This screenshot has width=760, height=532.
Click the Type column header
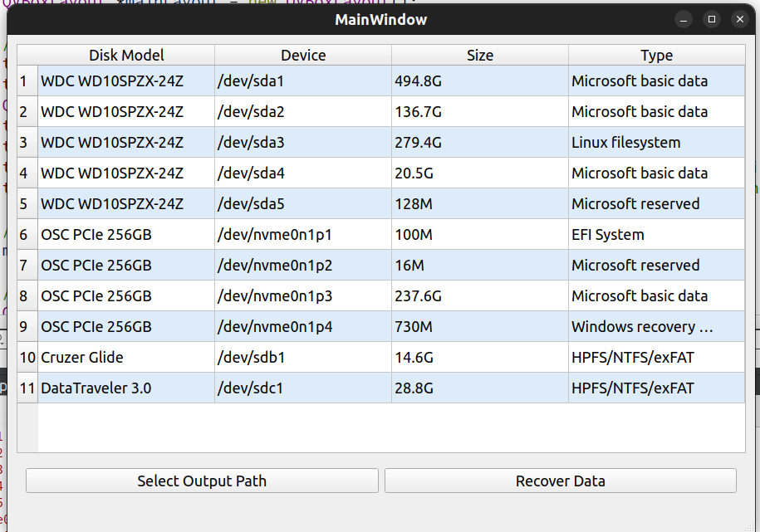click(x=656, y=55)
